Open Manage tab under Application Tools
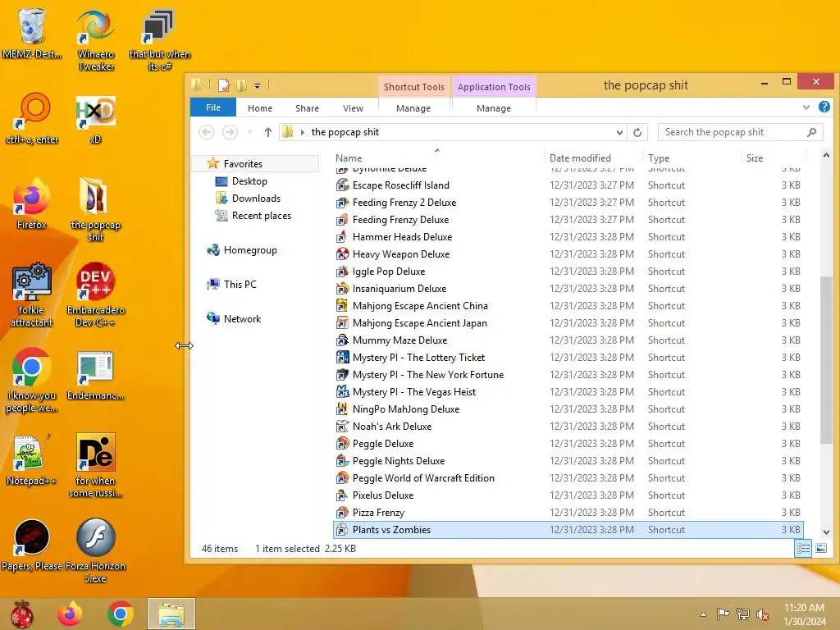The width and height of the screenshot is (840, 630). click(493, 108)
